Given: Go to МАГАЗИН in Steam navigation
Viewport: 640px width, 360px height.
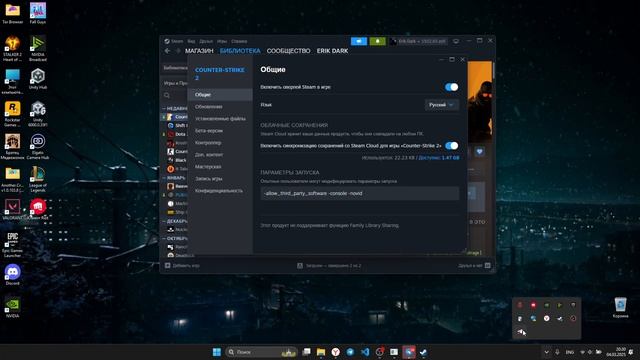Looking at the screenshot, I should (x=199, y=51).
